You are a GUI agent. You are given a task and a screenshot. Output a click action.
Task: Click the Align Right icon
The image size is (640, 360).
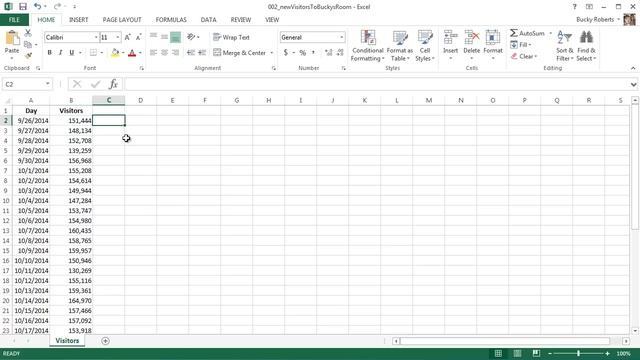tap(176, 53)
